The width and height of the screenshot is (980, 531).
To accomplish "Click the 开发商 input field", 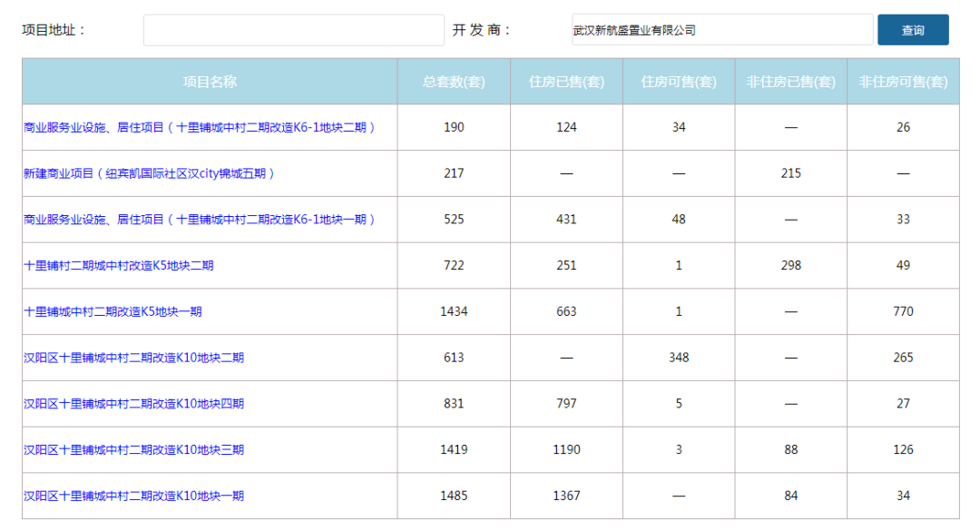I will pos(721,30).
